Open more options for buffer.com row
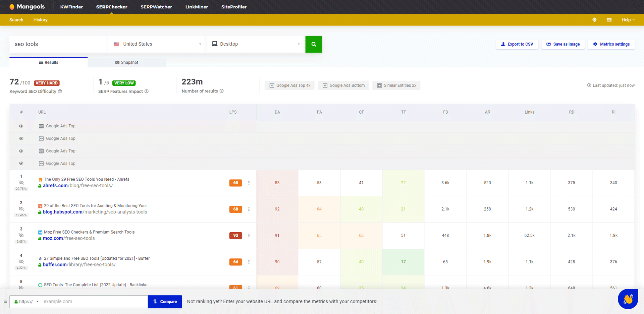This screenshot has width=644, height=314. pyautogui.click(x=249, y=262)
